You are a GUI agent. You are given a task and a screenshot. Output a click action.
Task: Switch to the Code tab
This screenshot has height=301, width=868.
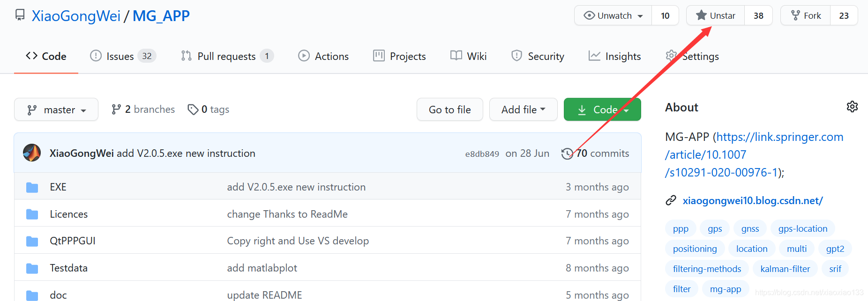(x=46, y=56)
